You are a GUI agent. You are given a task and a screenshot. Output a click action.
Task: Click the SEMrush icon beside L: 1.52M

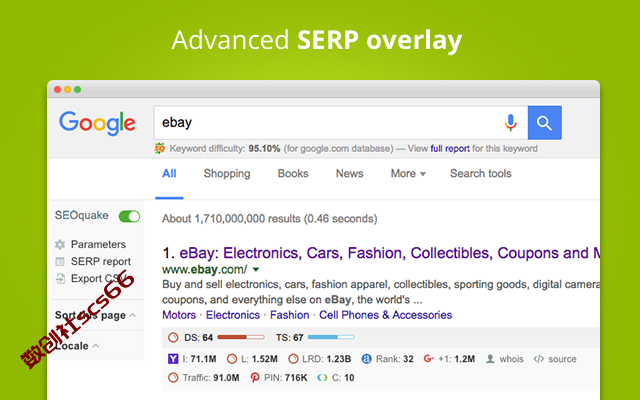point(232,359)
